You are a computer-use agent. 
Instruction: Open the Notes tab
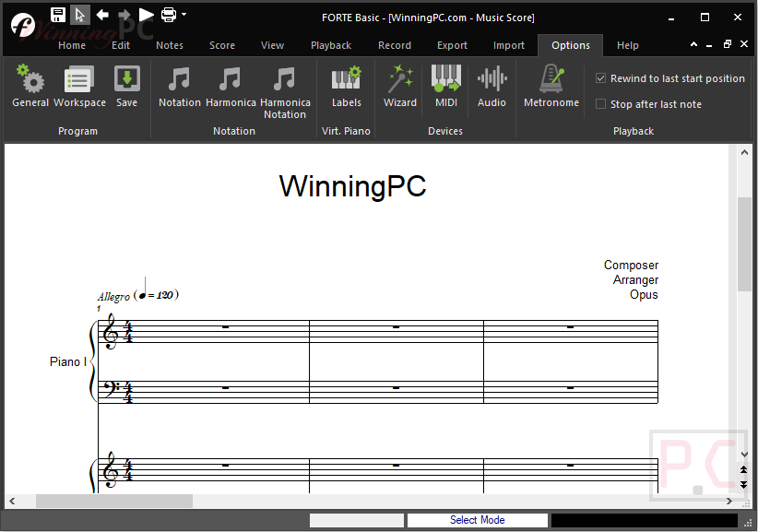point(170,45)
